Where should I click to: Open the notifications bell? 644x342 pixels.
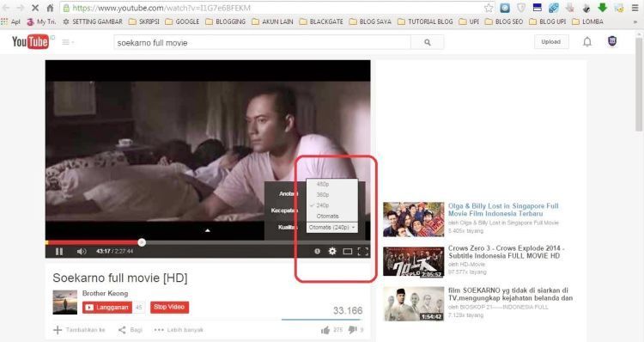(x=587, y=42)
